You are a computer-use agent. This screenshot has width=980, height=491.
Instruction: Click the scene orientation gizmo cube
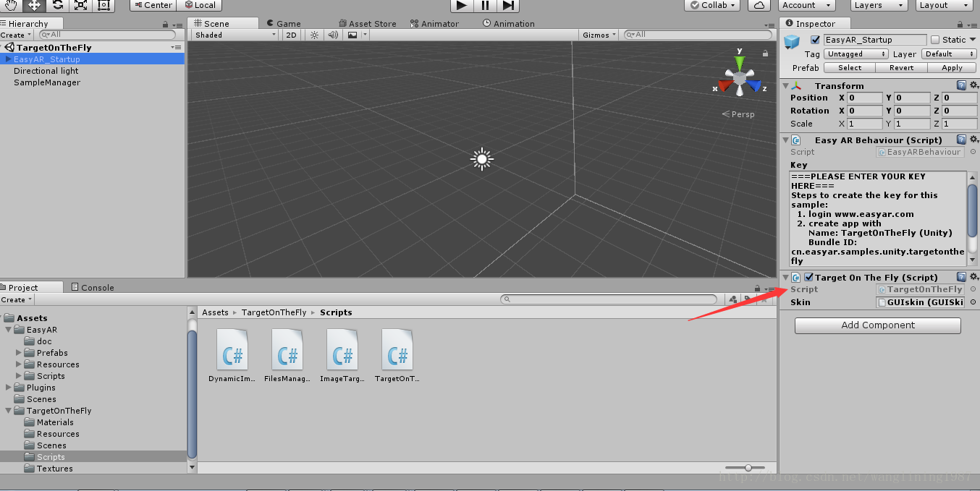coord(739,77)
